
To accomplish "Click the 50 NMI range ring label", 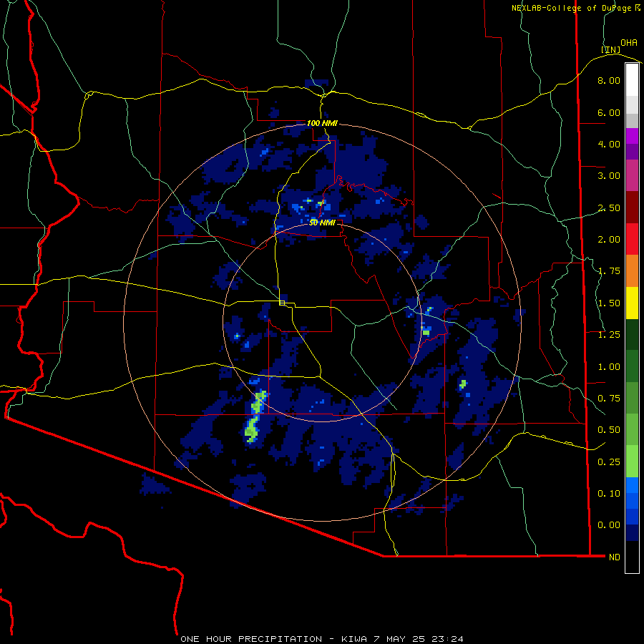I will [x=322, y=223].
